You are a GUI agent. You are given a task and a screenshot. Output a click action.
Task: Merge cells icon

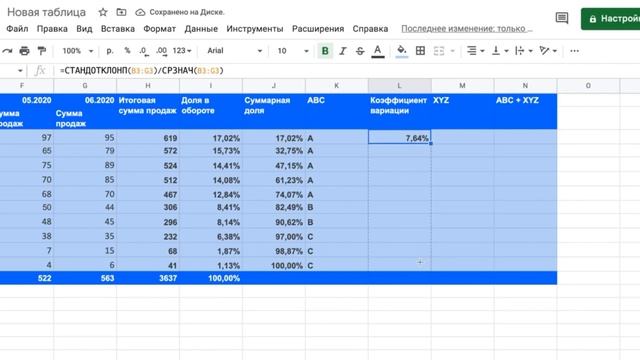click(439, 51)
